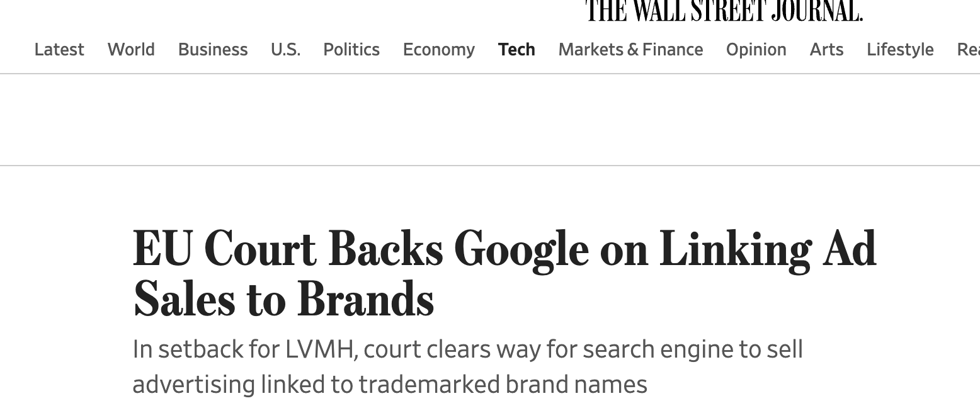Click the partially visible Real Estate nav item
Image resolution: width=980 pixels, height=413 pixels.
(x=968, y=49)
